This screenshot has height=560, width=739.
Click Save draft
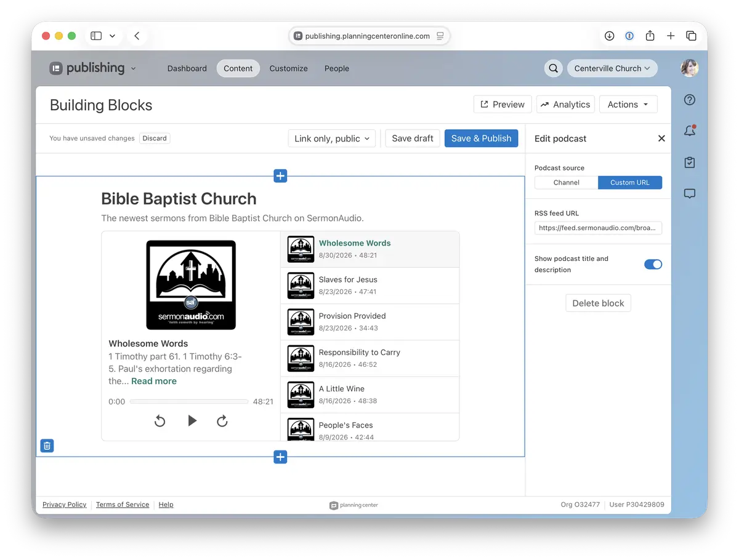pos(413,138)
